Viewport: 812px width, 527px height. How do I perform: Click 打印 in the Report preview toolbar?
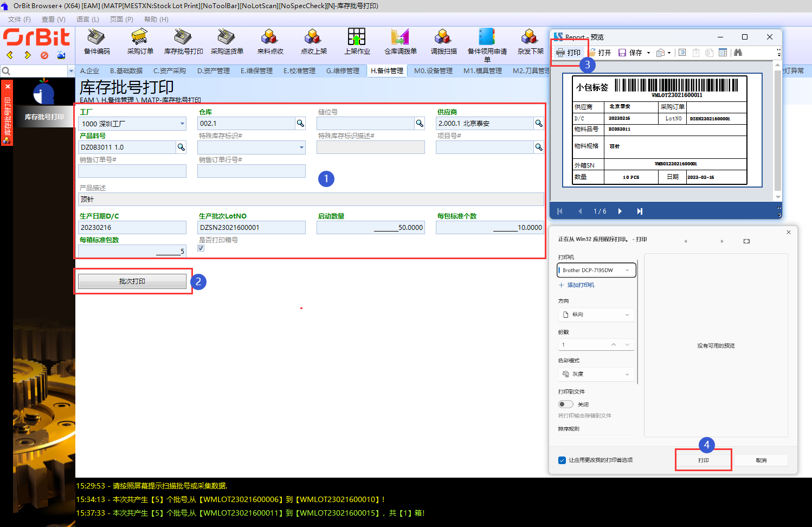click(x=569, y=53)
